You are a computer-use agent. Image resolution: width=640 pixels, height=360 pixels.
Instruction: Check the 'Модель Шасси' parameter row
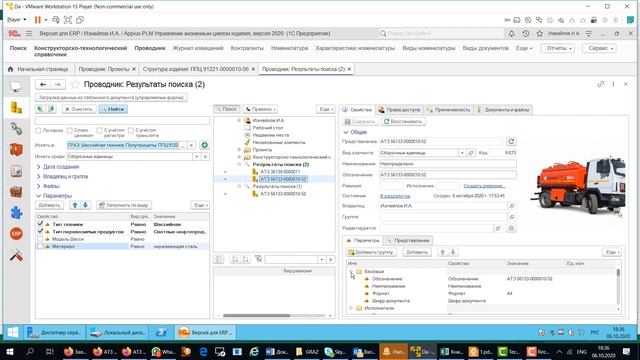(x=40, y=239)
